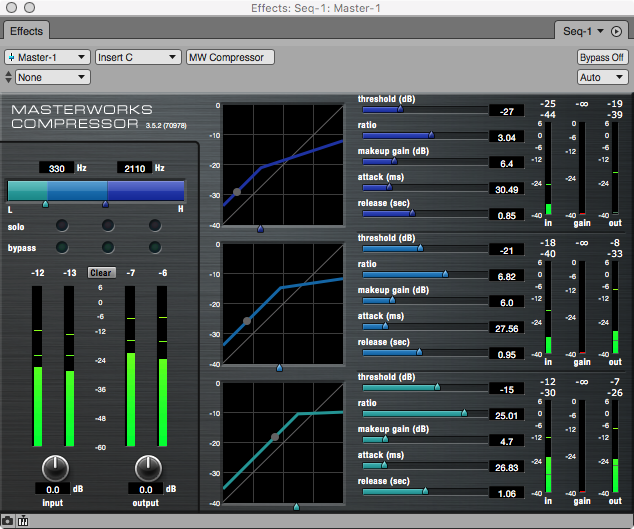Adjust the low band ratio slider
The image size is (634, 529).
425,413
